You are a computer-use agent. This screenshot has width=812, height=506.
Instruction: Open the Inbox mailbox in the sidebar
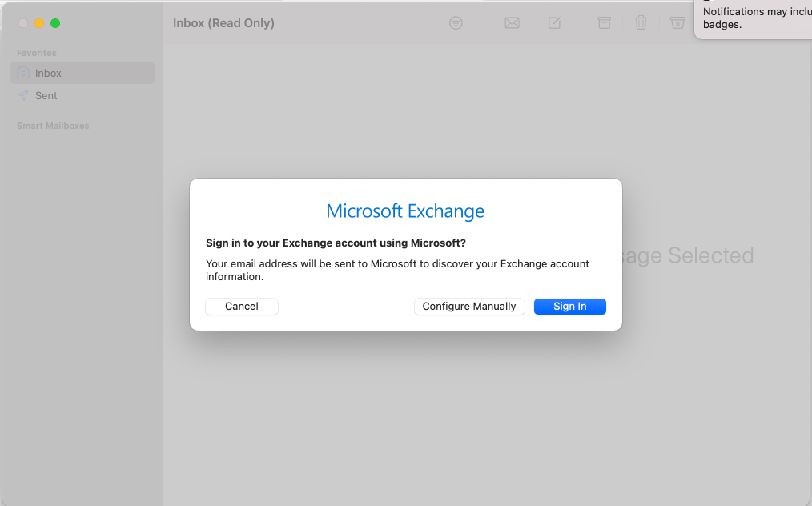point(82,73)
